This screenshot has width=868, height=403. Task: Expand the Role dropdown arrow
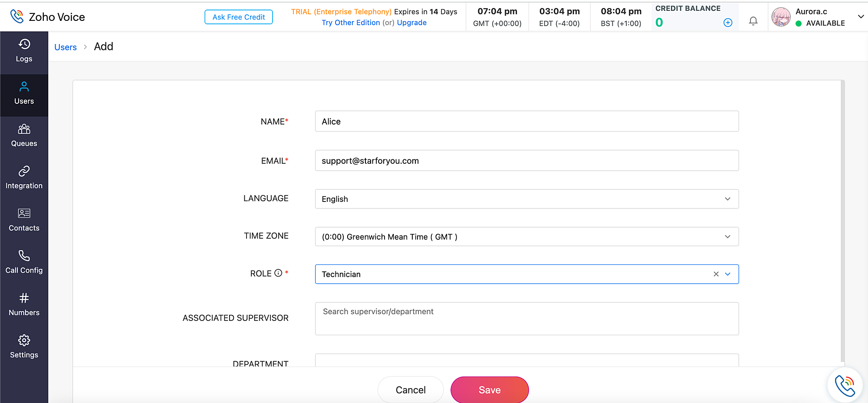pyautogui.click(x=728, y=274)
